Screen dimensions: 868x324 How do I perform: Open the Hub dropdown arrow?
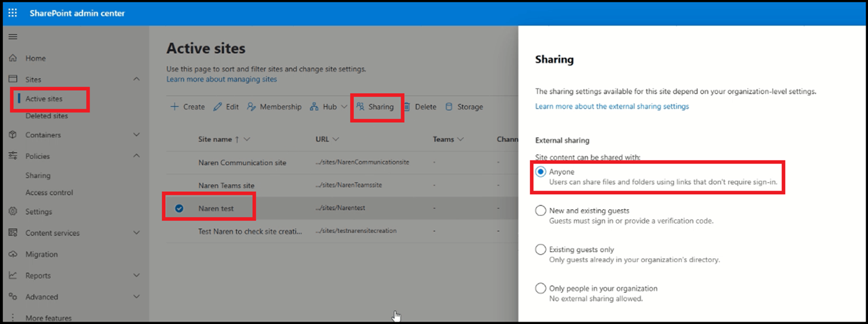point(344,107)
